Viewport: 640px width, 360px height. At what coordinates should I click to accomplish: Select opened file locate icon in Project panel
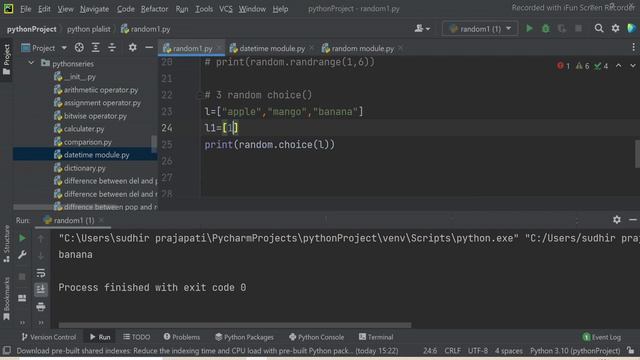[79, 48]
